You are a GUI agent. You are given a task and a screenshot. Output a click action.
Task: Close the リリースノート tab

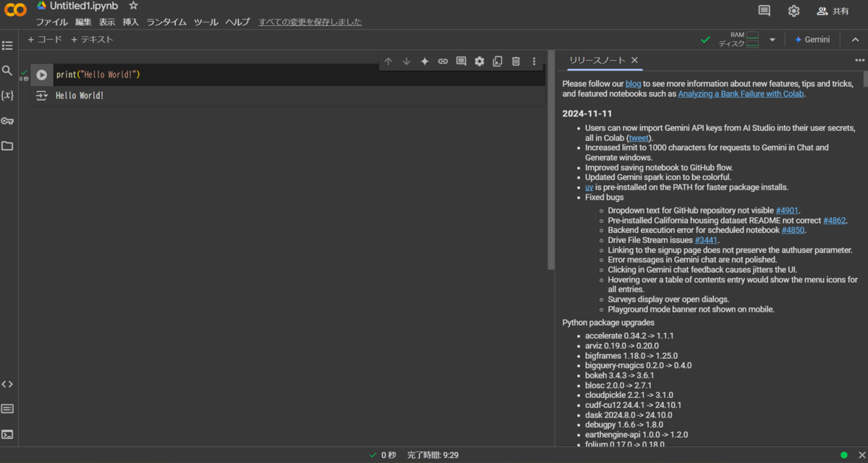pos(634,60)
